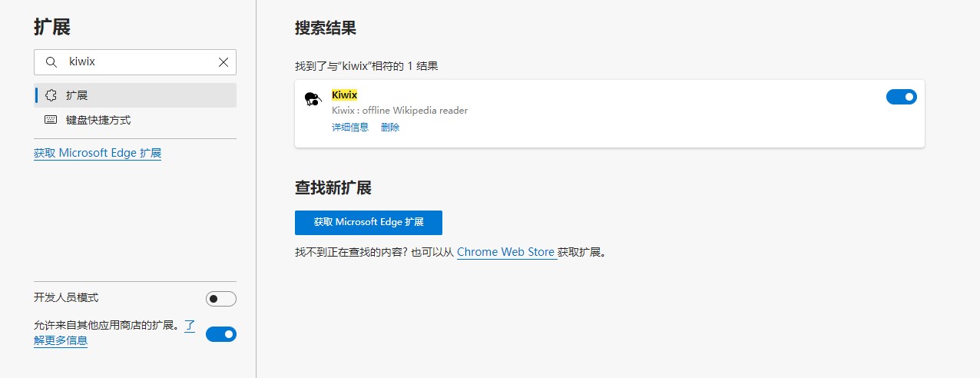980x378 pixels.
Task: Open the Chrome Web Store link
Action: [506, 252]
